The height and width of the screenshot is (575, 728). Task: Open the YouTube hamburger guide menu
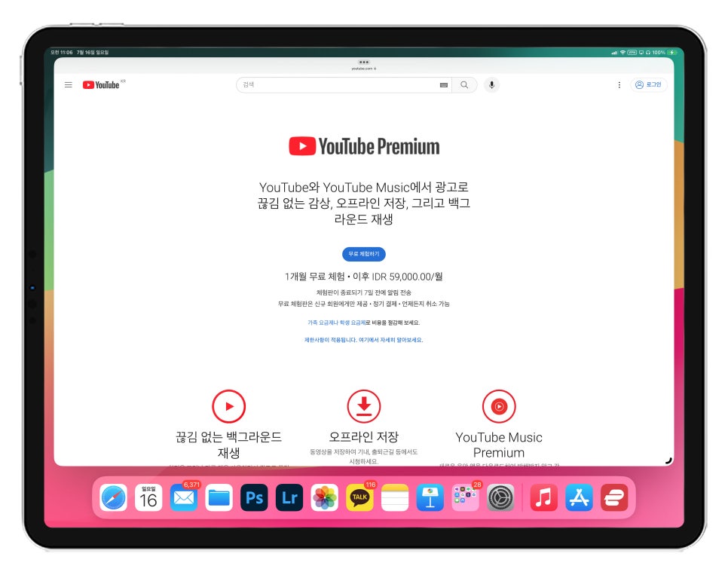pyautogui.click(x=69, y=85)
